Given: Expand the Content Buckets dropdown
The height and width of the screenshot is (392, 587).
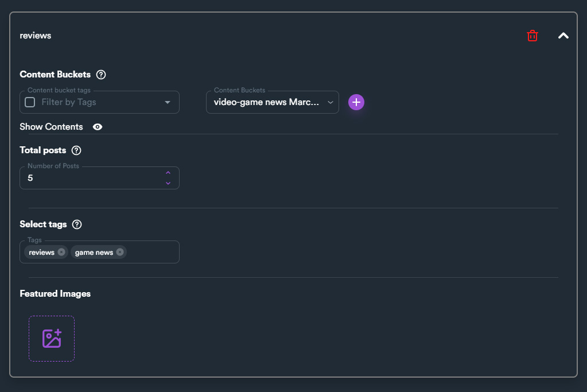Looking at the screenshot, I should click(330, 102).
